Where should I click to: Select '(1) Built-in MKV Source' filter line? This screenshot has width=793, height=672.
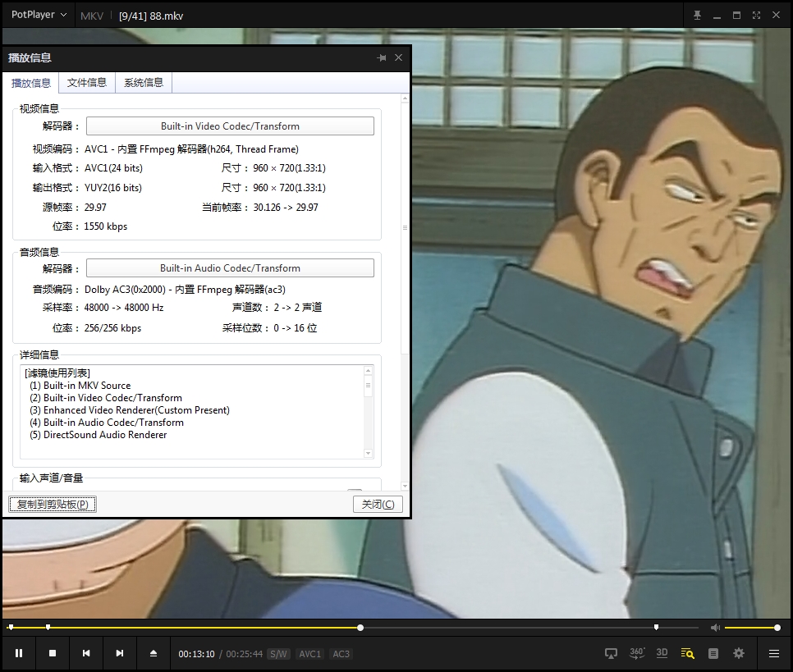(x=80, y=386)
